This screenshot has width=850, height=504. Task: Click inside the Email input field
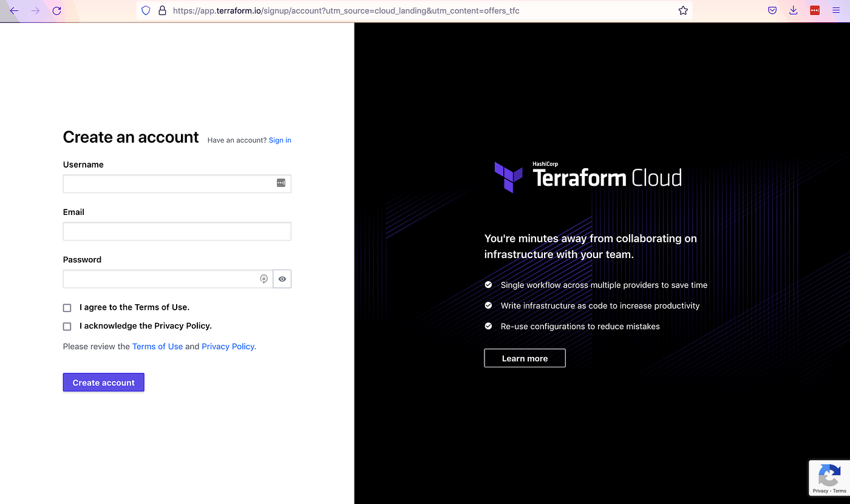coord(177,231)
